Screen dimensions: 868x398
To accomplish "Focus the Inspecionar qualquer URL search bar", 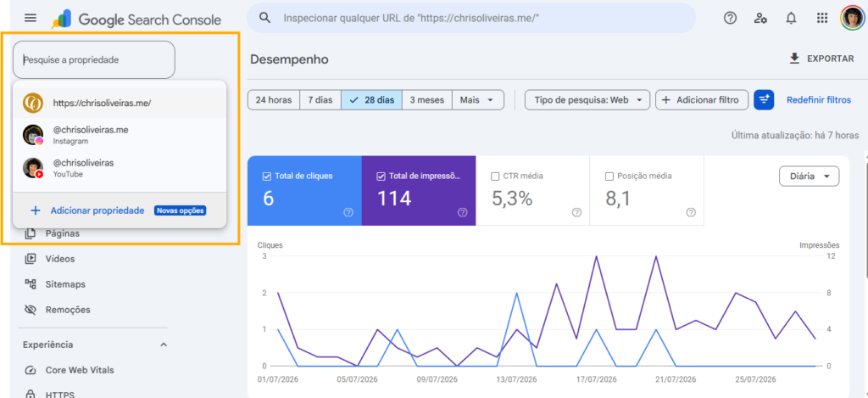I will [471, 19].
